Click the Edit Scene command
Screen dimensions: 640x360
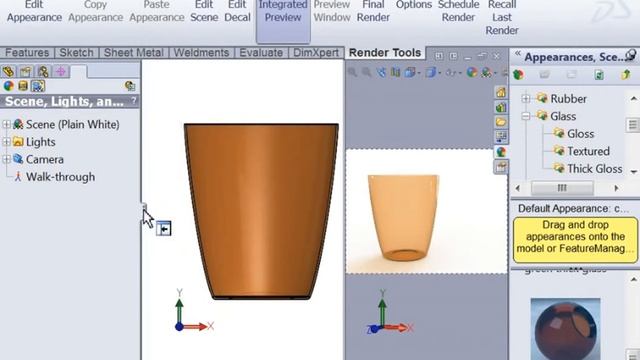point(204,11)
